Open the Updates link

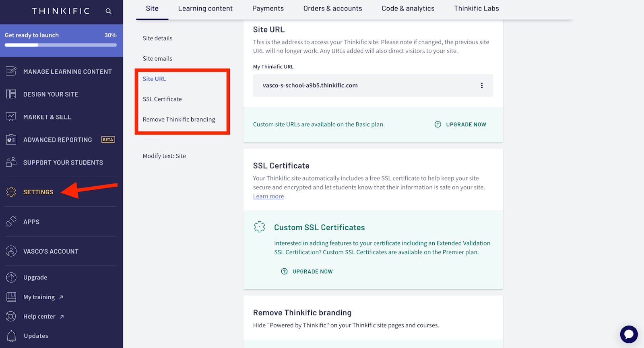[x=36, y=336]
